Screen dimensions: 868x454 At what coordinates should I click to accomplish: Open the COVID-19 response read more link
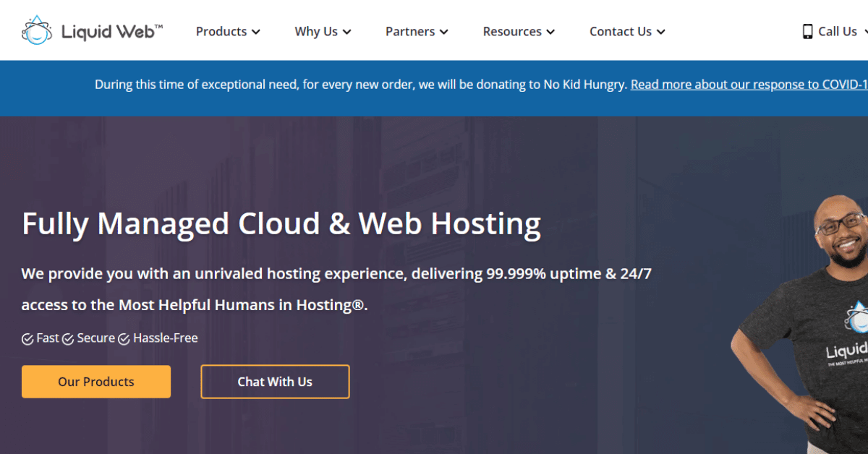point(749,85)
